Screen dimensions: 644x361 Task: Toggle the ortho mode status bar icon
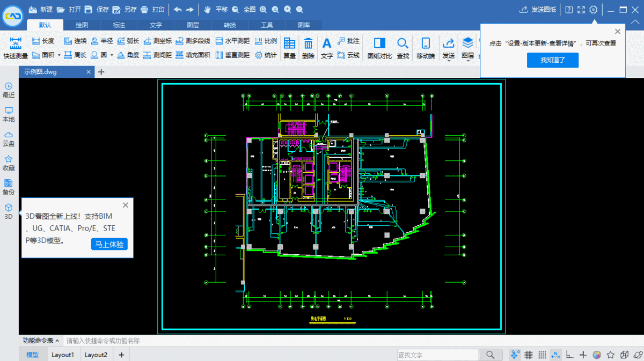570,354
